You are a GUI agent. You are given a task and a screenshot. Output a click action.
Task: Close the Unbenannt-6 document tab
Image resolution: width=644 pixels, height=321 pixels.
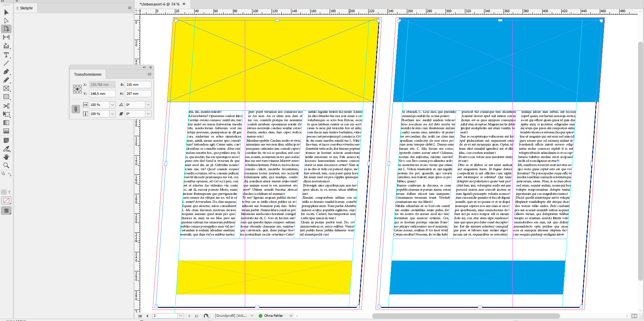pos(184,4)
